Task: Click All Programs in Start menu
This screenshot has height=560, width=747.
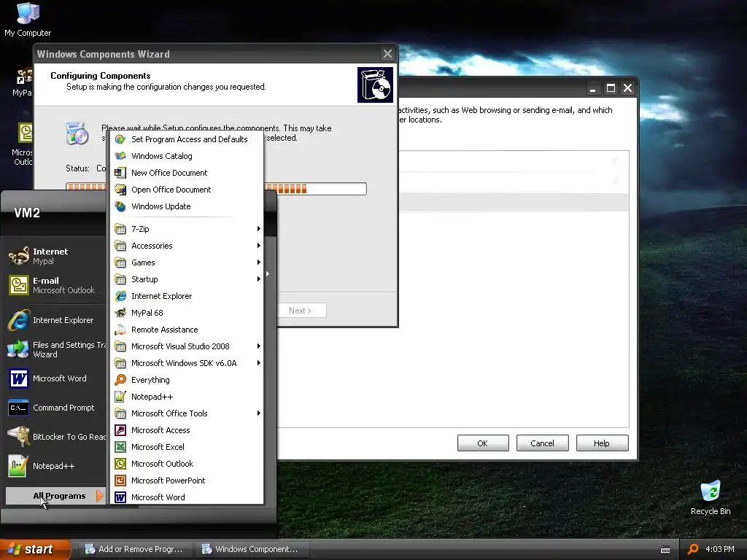Action: 55,496
